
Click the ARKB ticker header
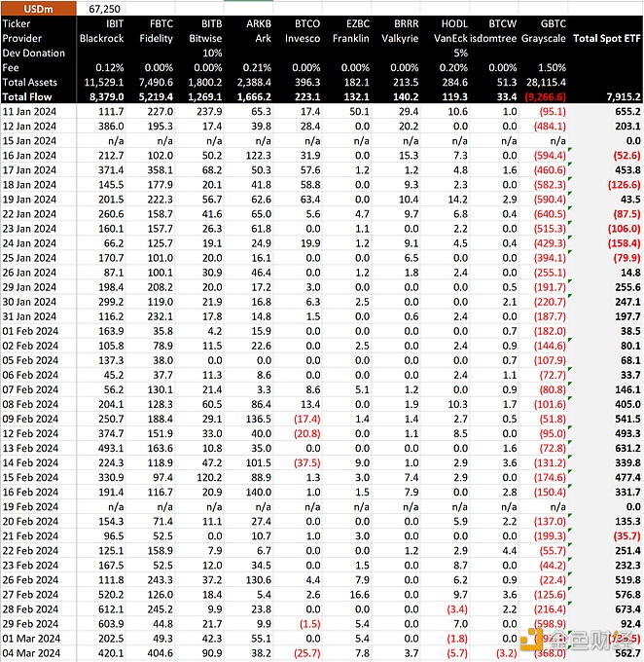259,23
